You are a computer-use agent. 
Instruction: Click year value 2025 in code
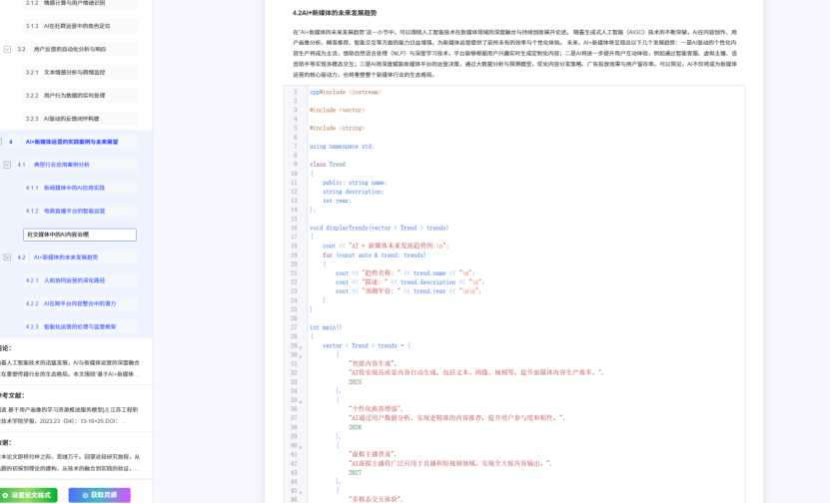[x=355, y=382]
